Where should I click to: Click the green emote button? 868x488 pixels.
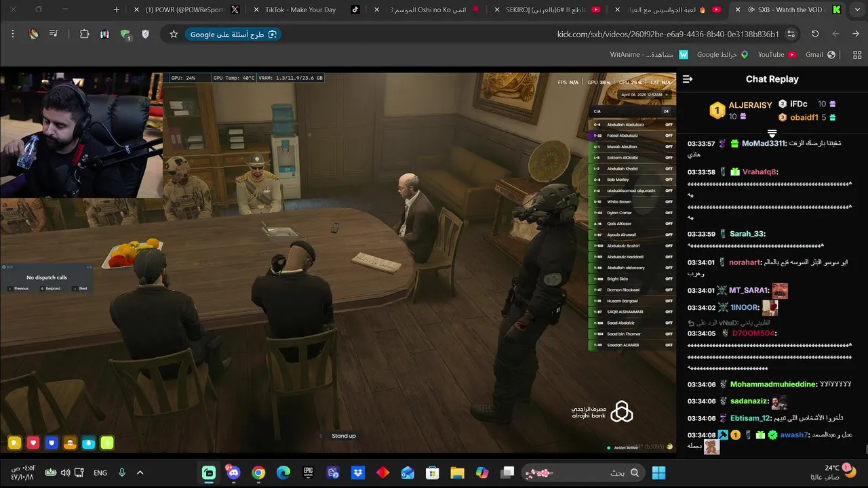(107, 443)
